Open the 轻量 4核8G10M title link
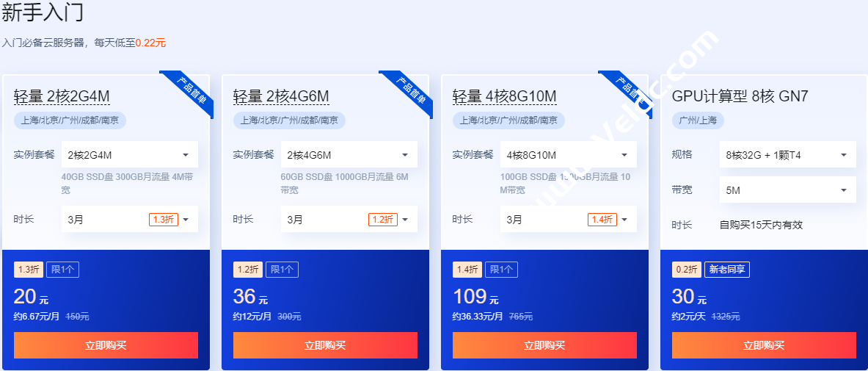Image resolution: width=868 pixels, height=371 pixels. click(x=504, y=96)
